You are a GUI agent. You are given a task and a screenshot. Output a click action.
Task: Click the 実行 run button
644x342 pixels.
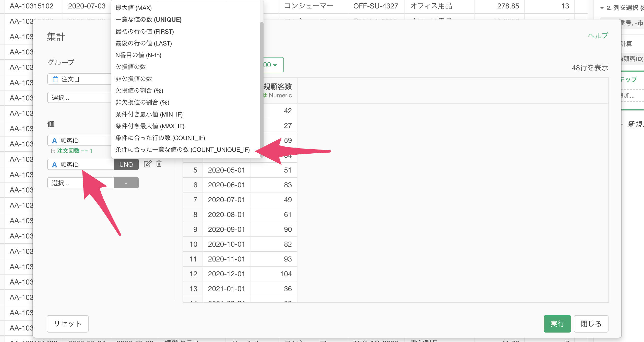coord(557,324)
